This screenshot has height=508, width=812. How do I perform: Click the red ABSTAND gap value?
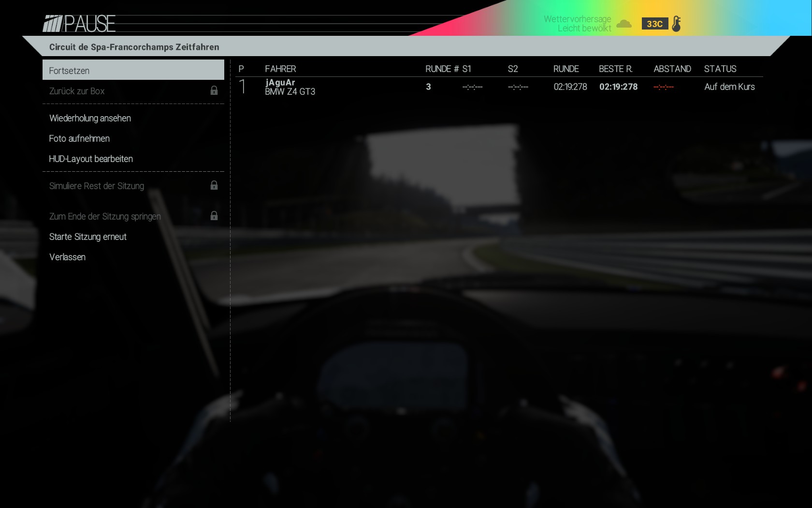tap(664, 87)
